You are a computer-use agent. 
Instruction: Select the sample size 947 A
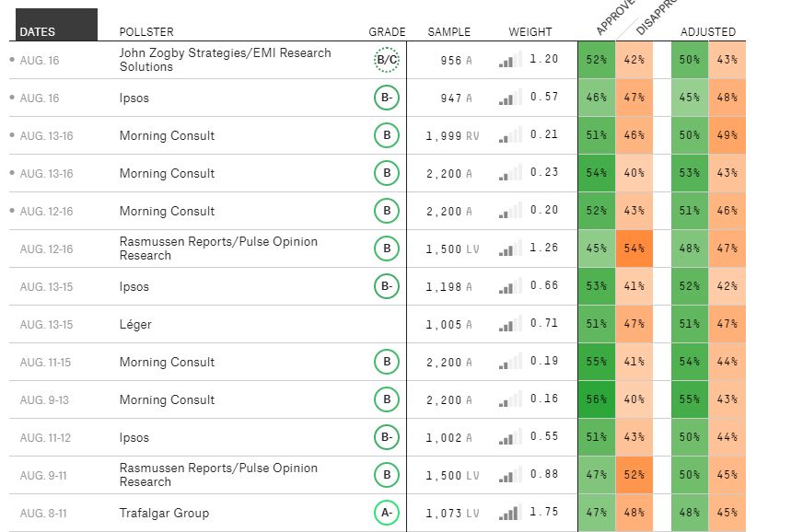click(x=457, y=98)
